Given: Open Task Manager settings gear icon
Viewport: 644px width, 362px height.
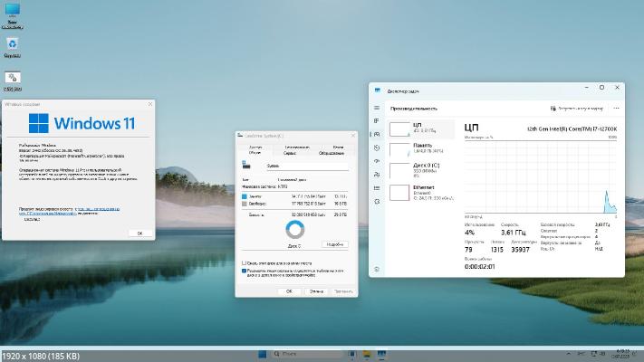Looking at the screenshot, I should (377, 270).
